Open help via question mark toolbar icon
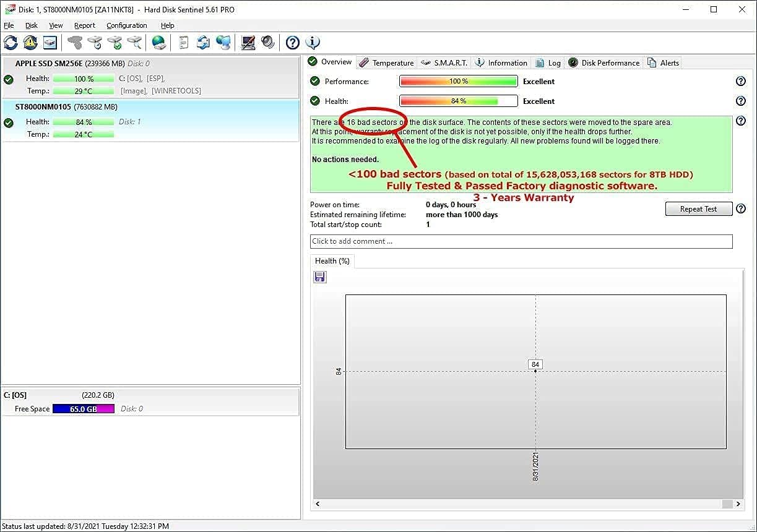 (x=293, y=43)
